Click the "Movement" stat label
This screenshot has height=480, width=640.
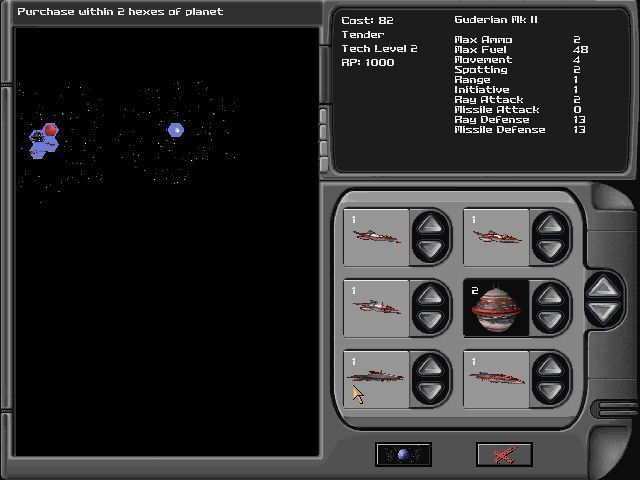[483, 60]
